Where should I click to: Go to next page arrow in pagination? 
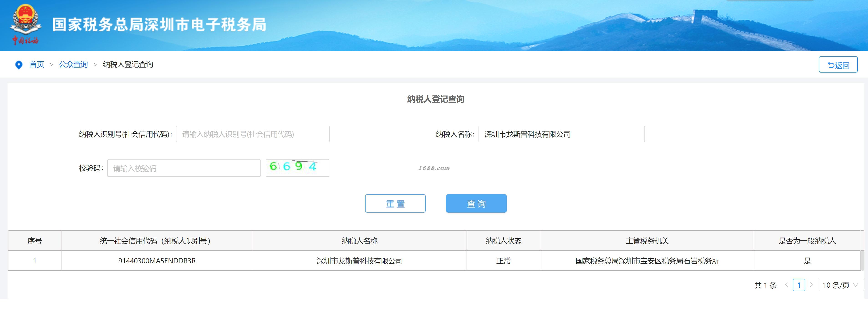pyautogui.click(x=811, y=285)
